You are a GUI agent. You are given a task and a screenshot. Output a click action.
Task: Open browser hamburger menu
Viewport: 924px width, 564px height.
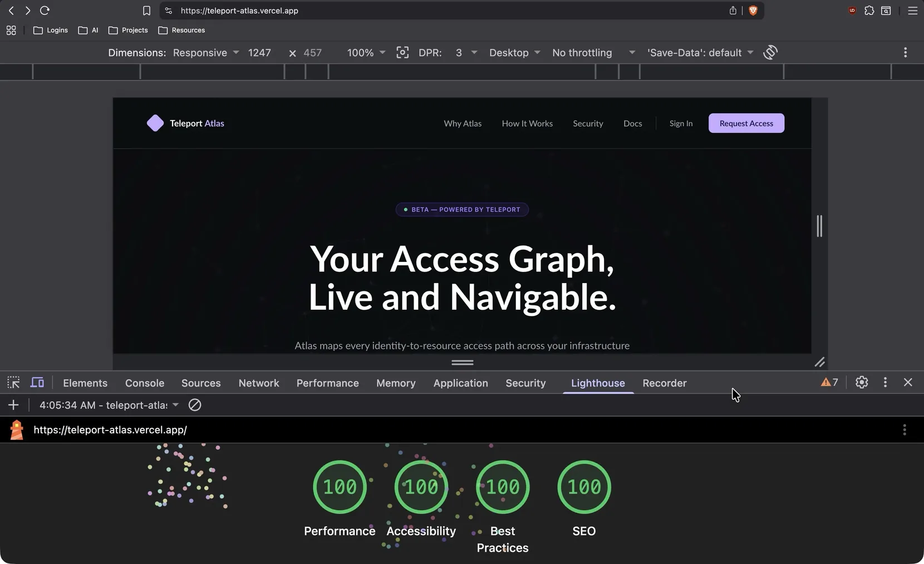coord(913,11)
